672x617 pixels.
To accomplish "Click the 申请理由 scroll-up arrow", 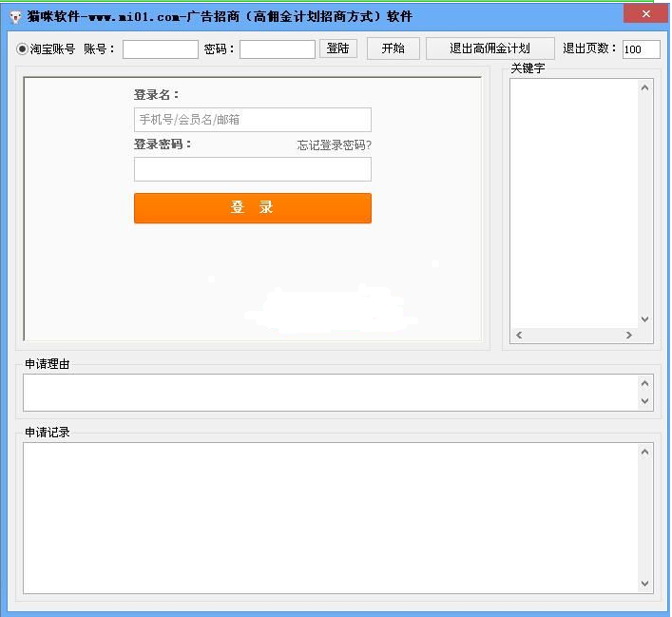I will pyautogui.click(x=644, y=383).
